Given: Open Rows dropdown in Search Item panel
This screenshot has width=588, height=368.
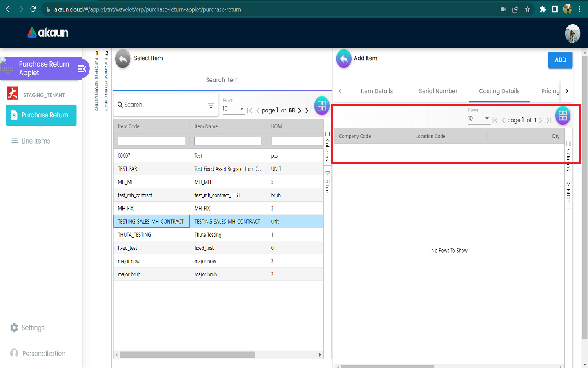Looking at the screenshot, I should [x=233, y=109].
